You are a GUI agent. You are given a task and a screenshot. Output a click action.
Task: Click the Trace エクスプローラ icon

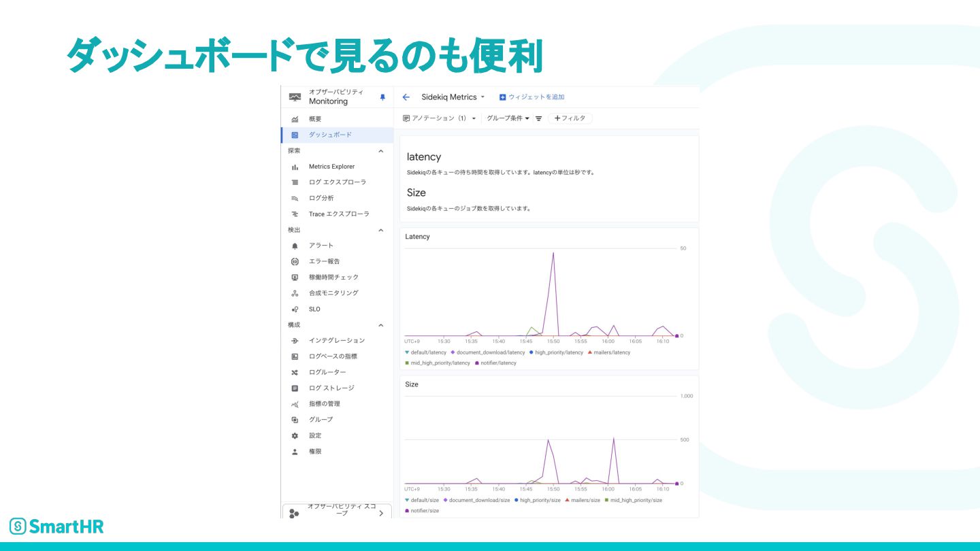pyautogui.click(x=295, y=214)
